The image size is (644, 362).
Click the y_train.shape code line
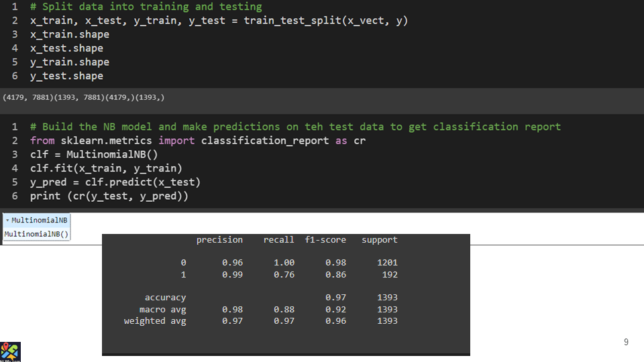[x=69, y=62]
